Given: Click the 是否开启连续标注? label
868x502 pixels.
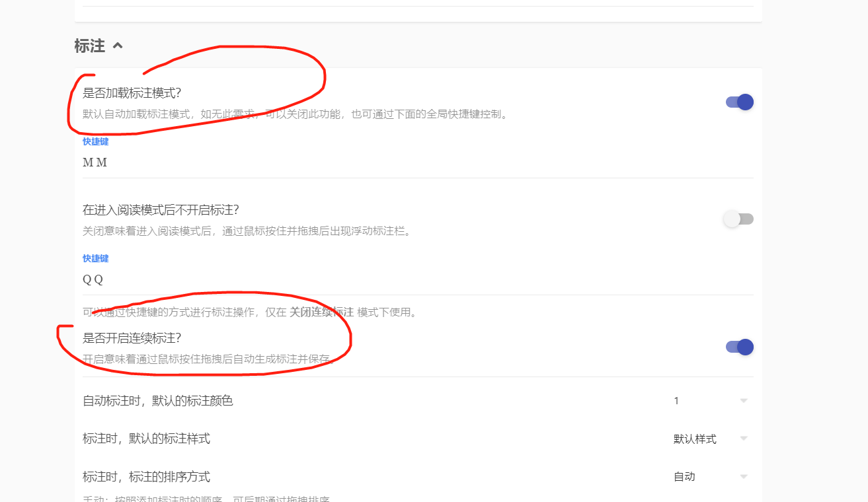Looking at the screenshot, I should tap(132, 338).
